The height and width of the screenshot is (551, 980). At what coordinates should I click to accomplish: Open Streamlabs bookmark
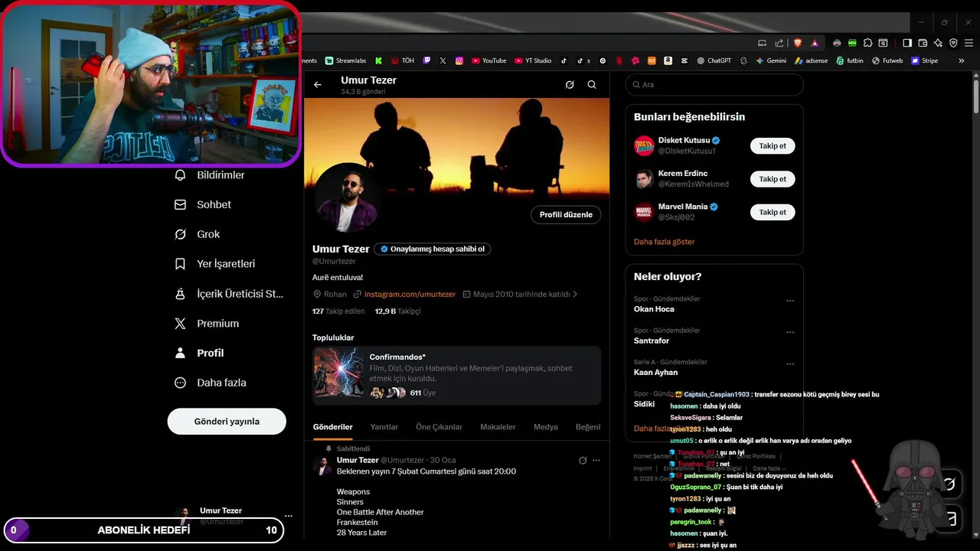345,60
